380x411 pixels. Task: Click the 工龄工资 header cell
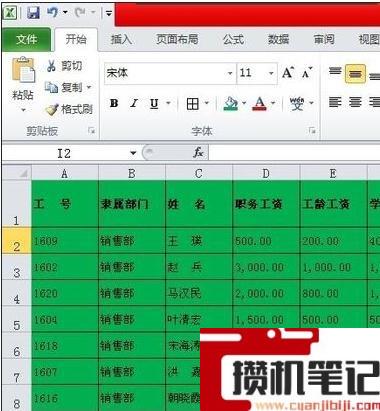pos(333,204)
